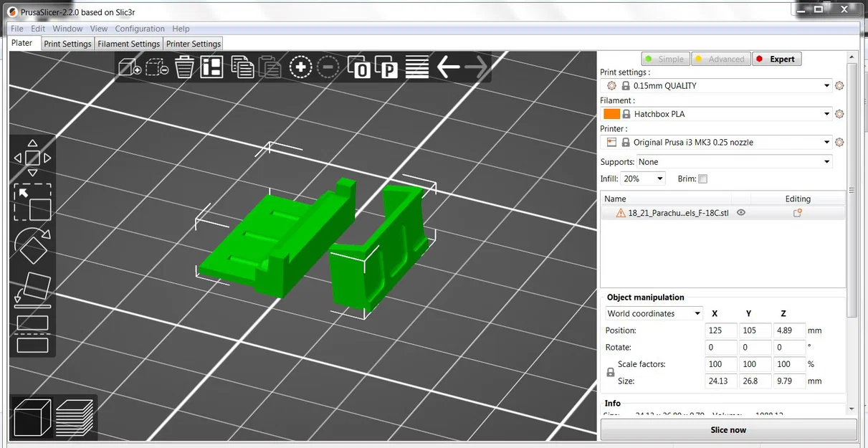The height and width of the screenshot is (448, 868).
Task: Select the Scale gizmo tool
Action: click(x=32, y=202)
